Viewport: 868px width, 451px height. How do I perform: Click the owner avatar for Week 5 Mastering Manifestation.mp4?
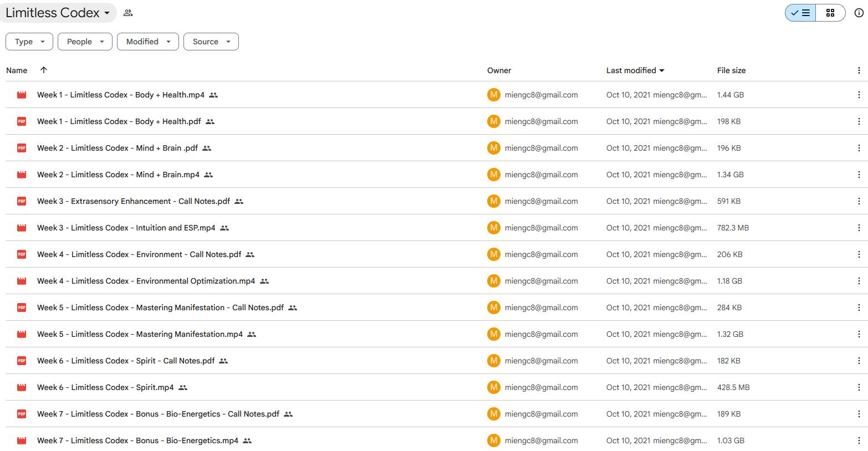pos(493,334)
